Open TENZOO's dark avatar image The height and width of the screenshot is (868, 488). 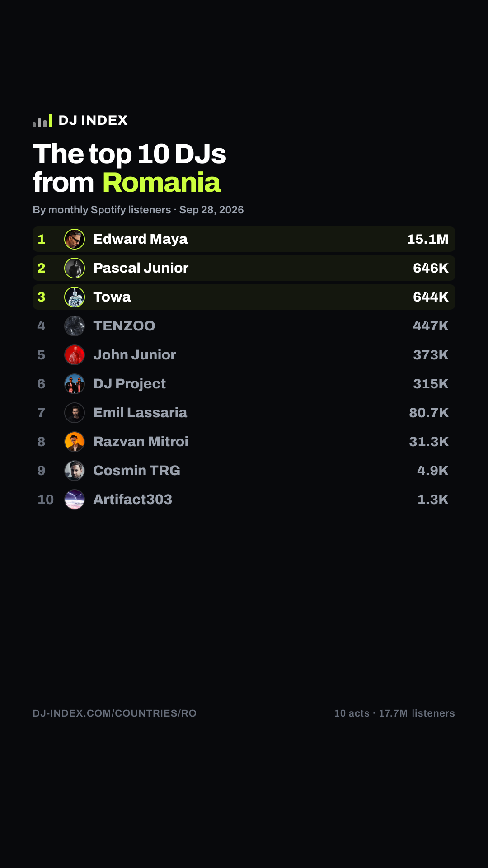[x=75, y=326]
